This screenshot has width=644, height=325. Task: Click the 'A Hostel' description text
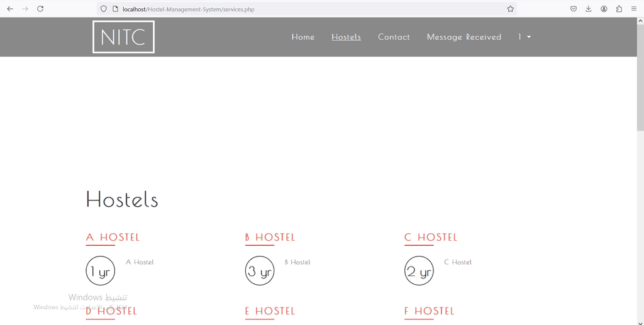(140, 262)
